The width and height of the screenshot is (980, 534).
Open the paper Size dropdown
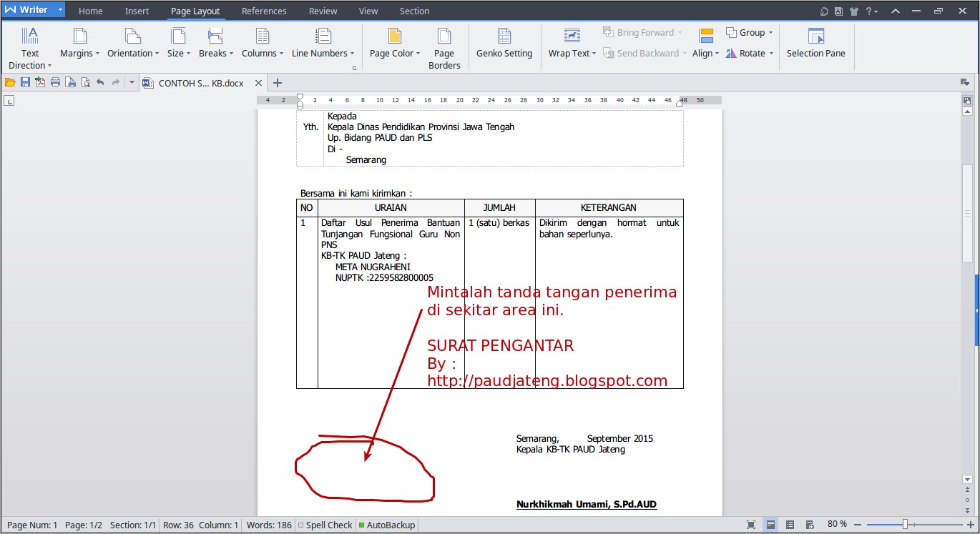[179, 43]
